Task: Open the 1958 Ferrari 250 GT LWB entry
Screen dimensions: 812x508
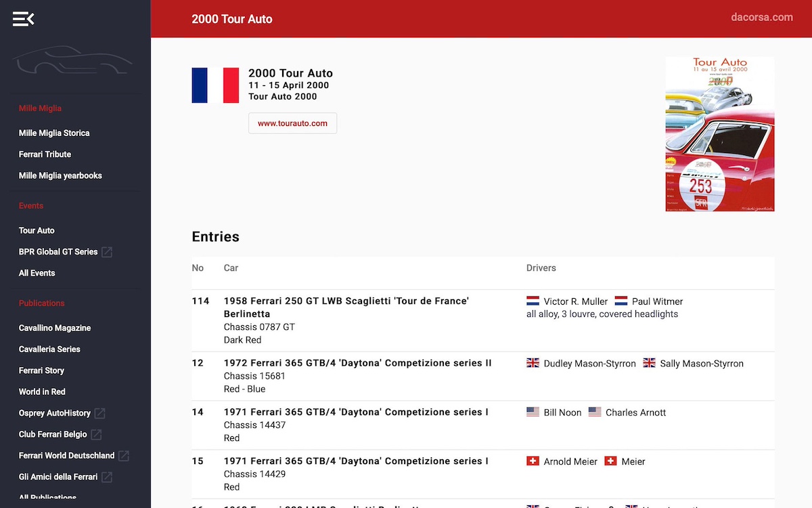Action: coord(346,308)
